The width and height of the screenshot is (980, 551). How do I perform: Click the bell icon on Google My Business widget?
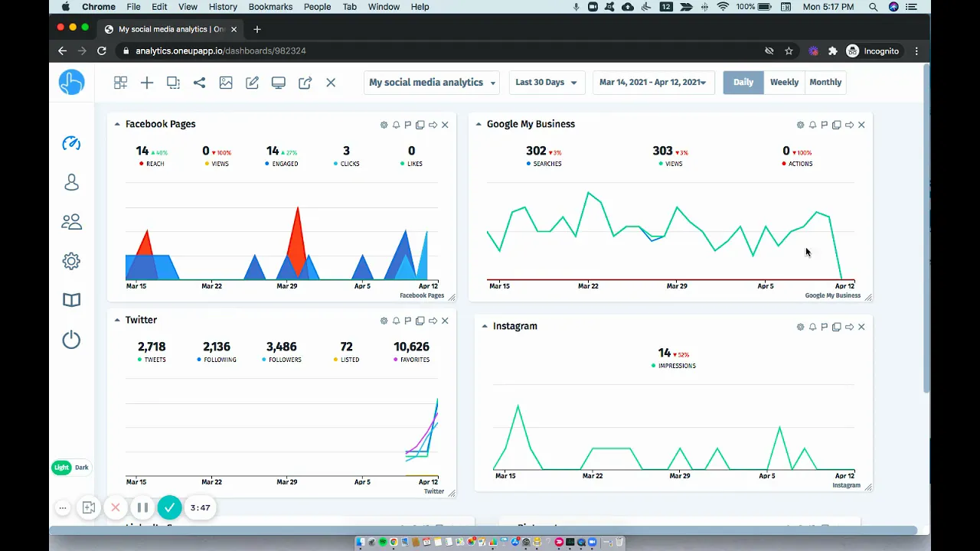pyautogui.click(x=813, y=125)
